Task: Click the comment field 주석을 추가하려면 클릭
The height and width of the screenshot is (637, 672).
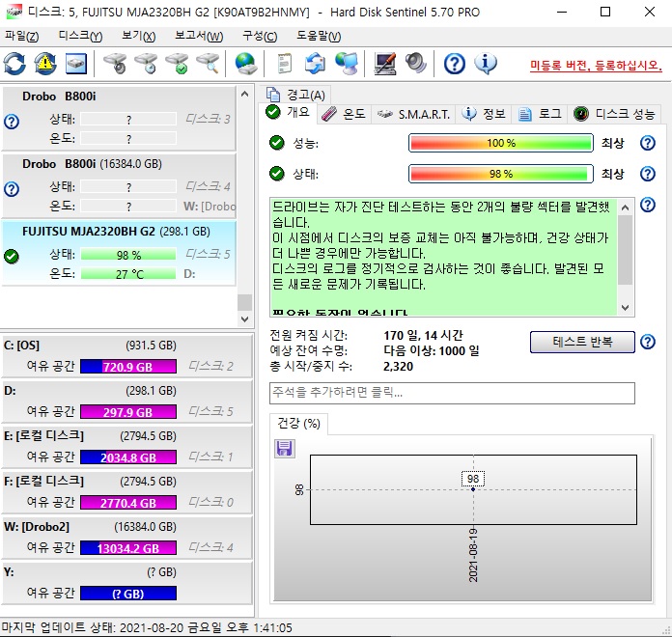Action: click(x=452, y=393)
